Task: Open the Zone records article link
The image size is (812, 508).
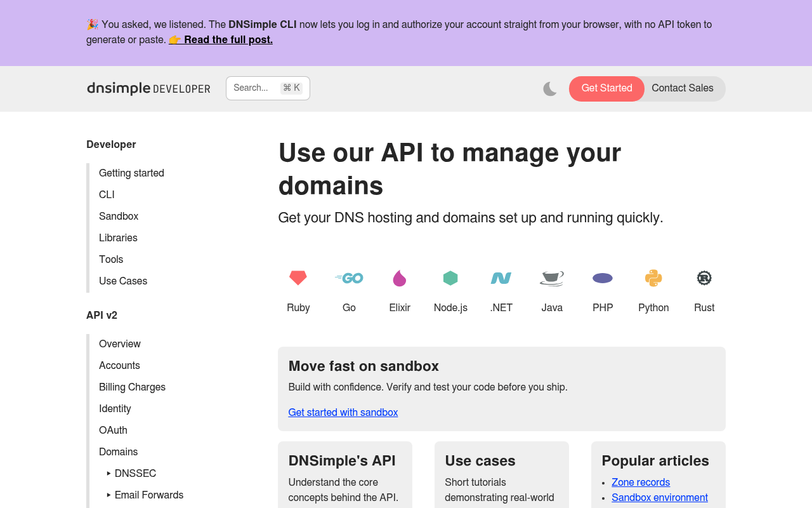Action: (641, 483)
